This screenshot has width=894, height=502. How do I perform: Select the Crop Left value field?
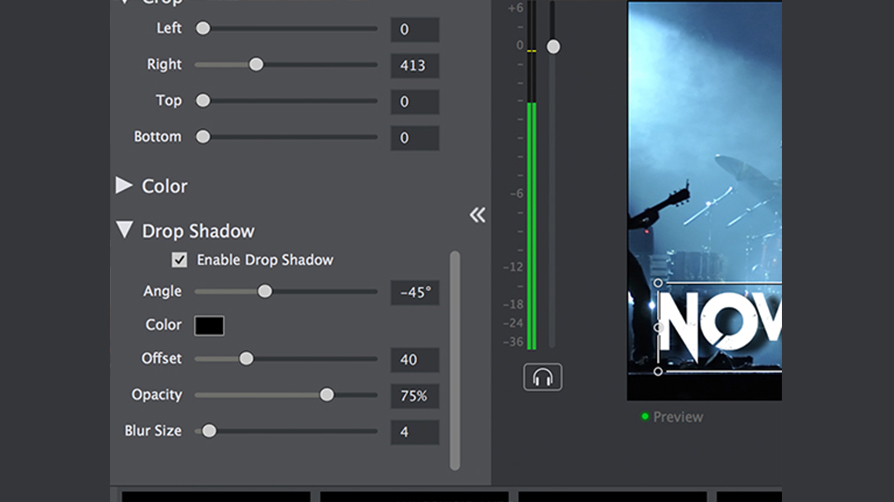click(x=415, y=30)
